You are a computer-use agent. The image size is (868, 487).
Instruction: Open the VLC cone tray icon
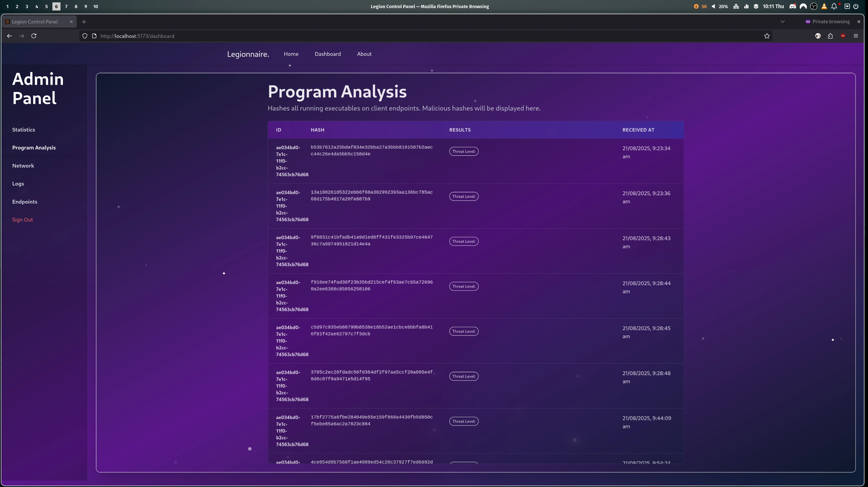(824, 6)
